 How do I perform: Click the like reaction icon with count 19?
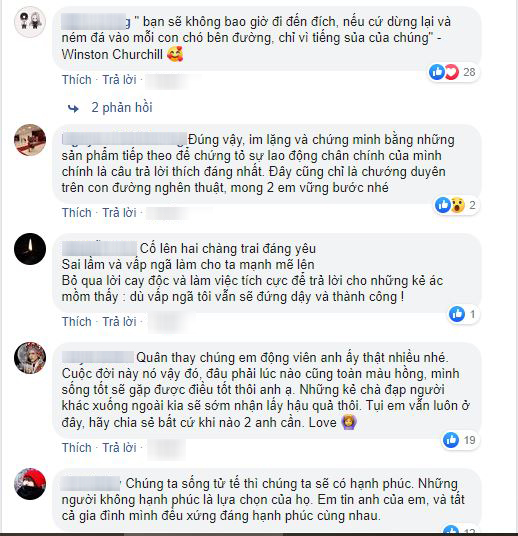point(451,440)
